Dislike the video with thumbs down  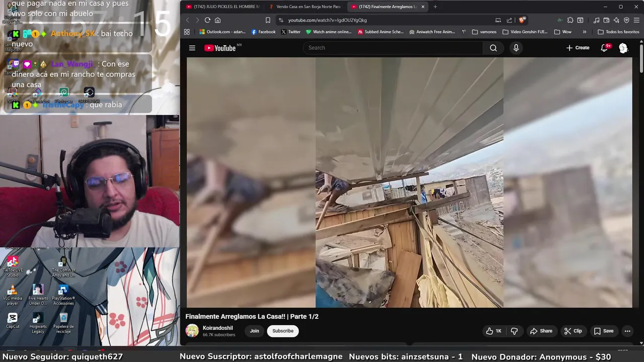click(514, 331)
